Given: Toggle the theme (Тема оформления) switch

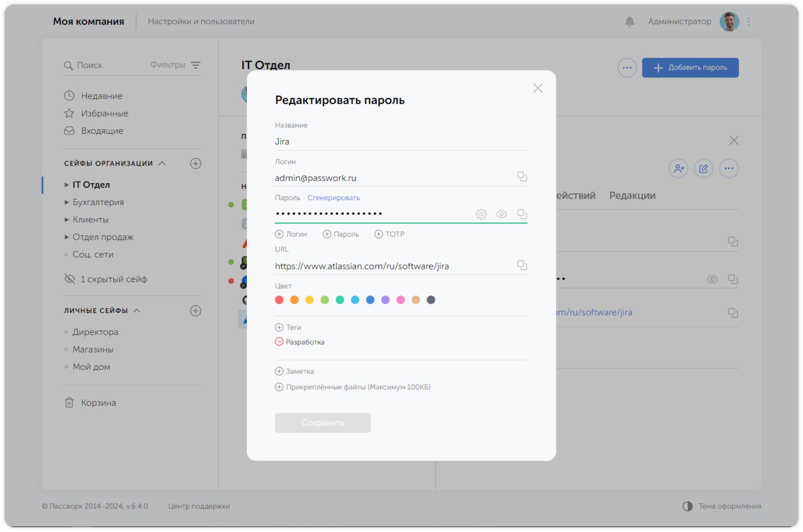Looking at the screenshot, I should pos(687,506).
